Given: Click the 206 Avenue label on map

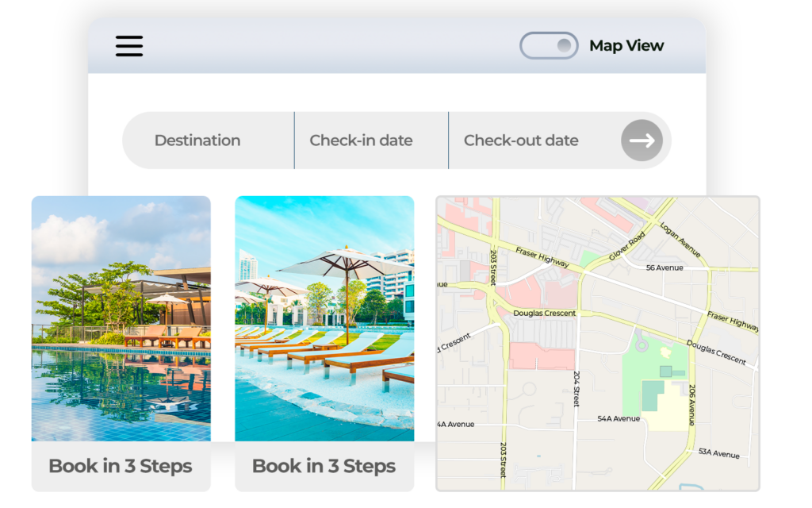Looking at the screenshot, I should coord(691,405).
